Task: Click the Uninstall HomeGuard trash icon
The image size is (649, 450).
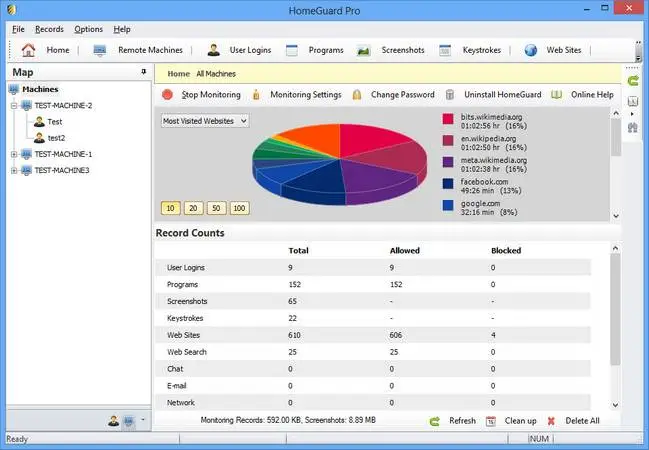Action: 450,95
